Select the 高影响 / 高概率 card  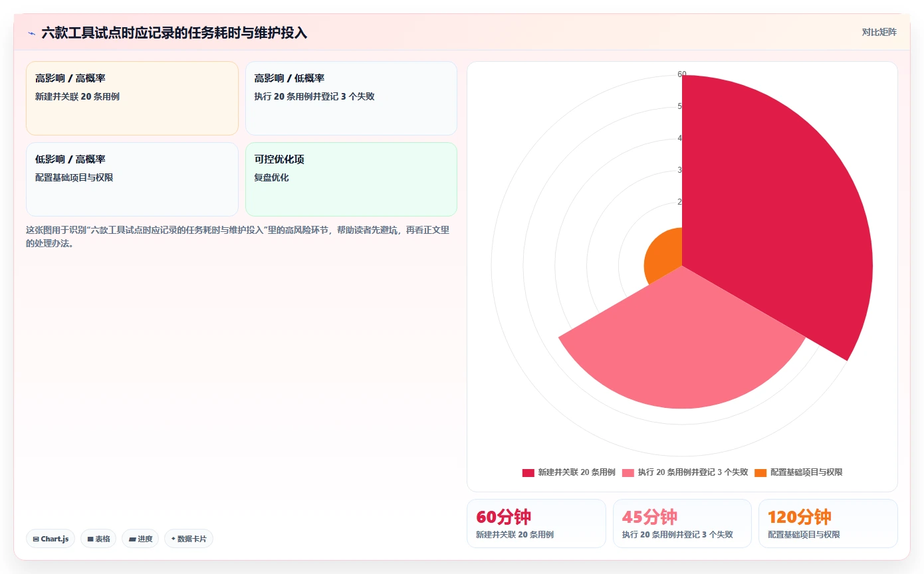tap(132, 98)
